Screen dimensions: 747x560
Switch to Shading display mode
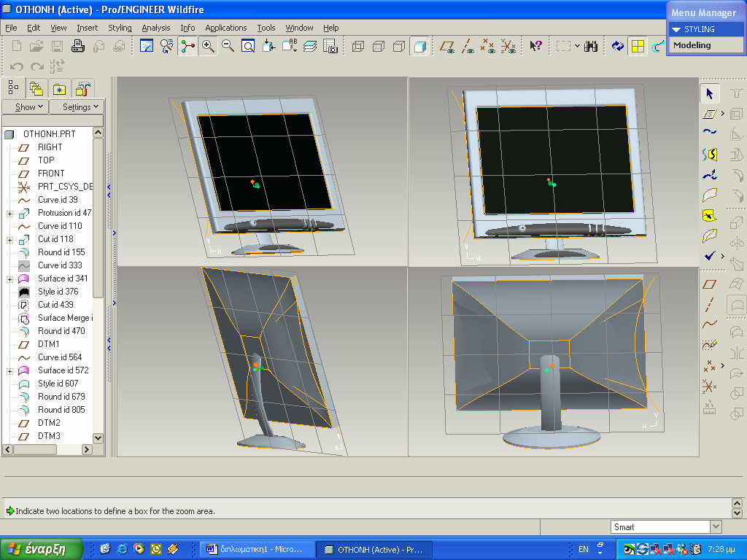[x=419, y=46]
